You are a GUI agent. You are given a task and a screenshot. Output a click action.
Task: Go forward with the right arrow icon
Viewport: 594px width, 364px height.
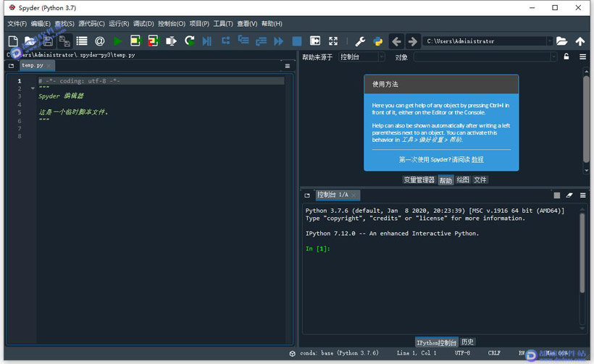coord(413,41)
